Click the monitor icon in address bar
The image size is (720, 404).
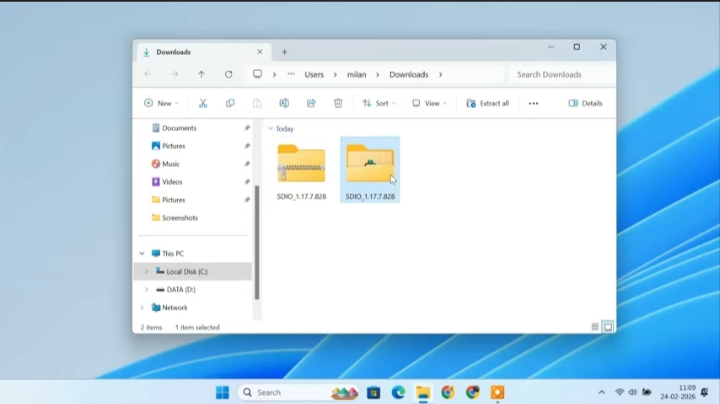click(258, 74)
